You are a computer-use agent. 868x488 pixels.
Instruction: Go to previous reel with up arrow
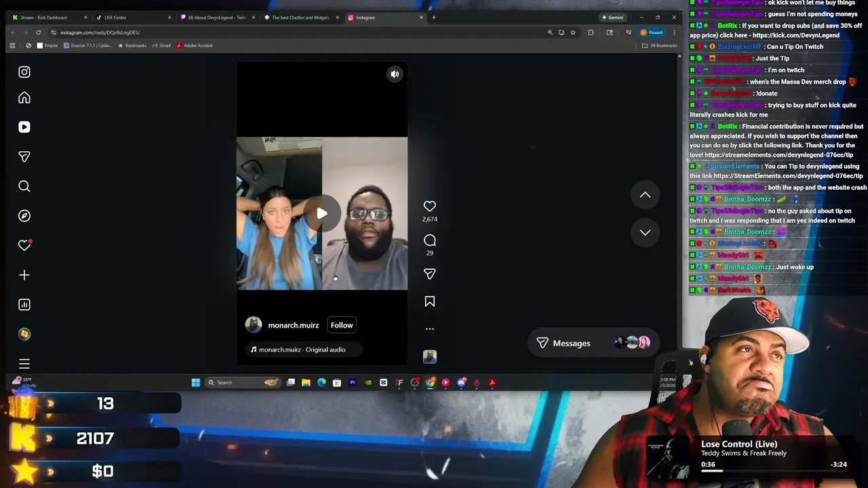click(645, 195)
